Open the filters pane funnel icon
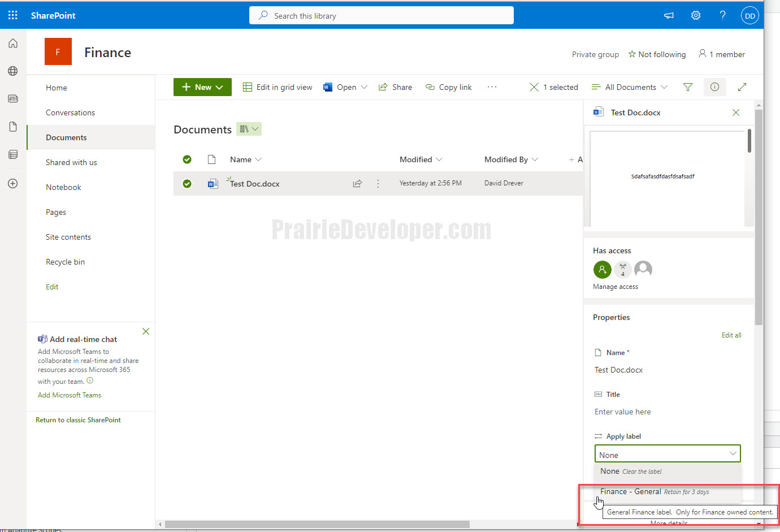 click(688, 87)
